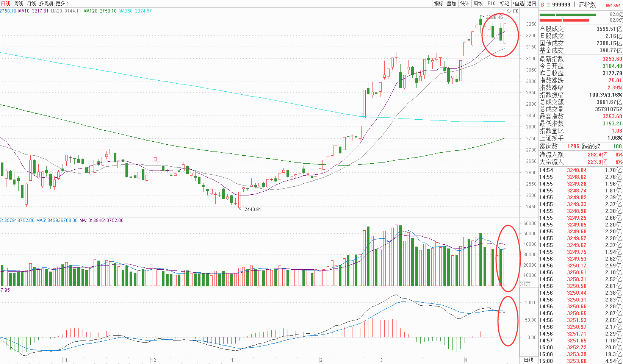
Task: Click the 基金成交 398.77亿 row
Action: click(581, 50)
